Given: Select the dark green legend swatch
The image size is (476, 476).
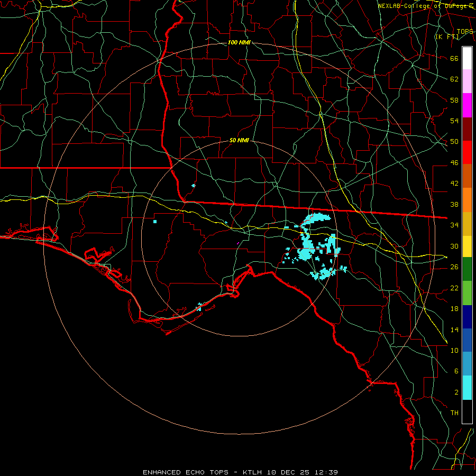Looking at the screenshot, I should [467, 269].
